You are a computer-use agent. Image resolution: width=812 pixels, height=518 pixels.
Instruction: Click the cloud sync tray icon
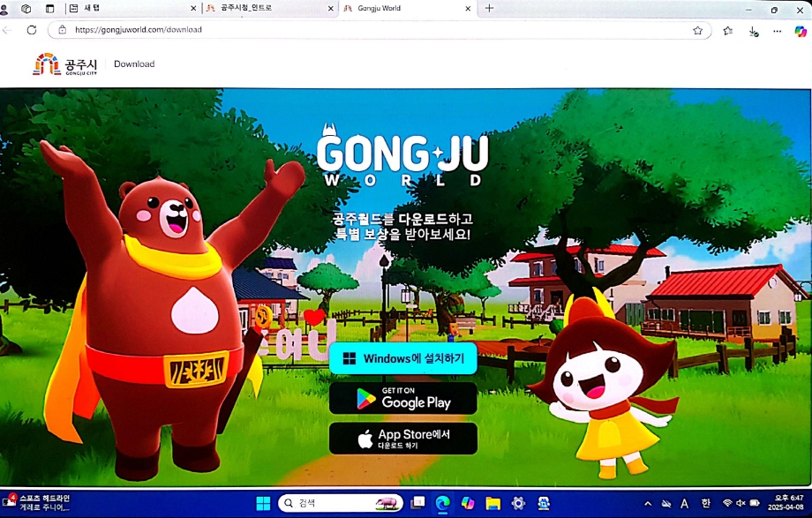click(666, 503)
